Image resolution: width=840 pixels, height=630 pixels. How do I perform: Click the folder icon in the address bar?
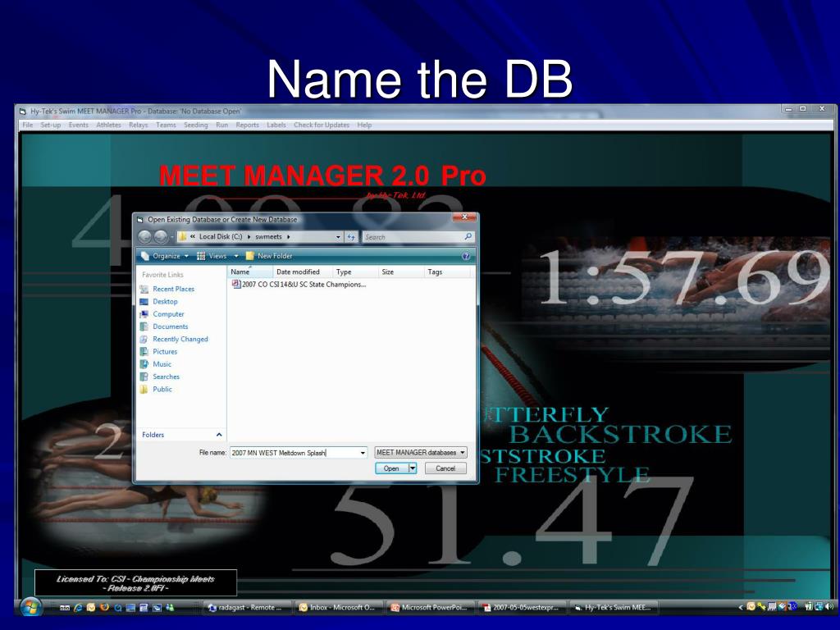pos(182,236)
